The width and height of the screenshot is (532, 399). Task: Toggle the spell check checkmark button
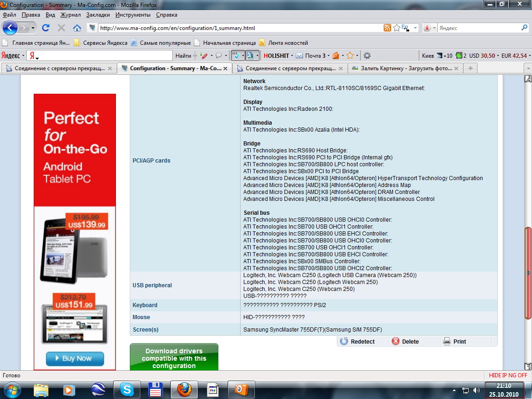pyautogui.click(x=236, y=55)
